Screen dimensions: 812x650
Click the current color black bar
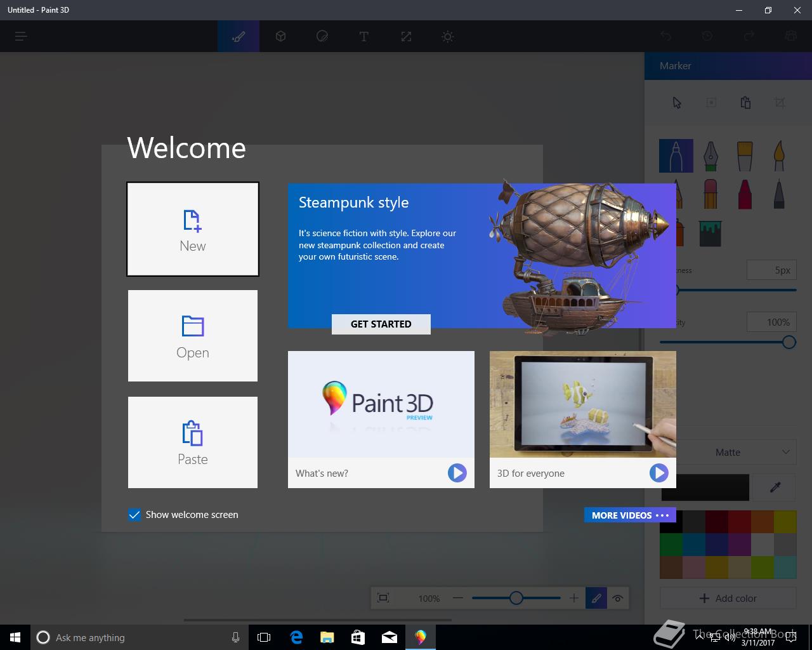[705, 487]
